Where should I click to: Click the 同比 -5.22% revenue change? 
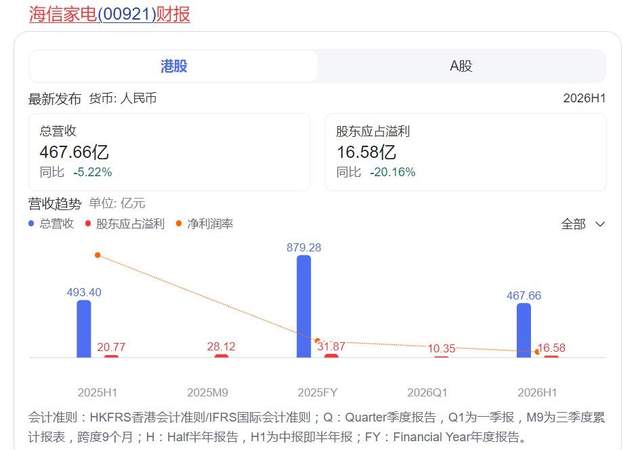click(x=76, y=172)
